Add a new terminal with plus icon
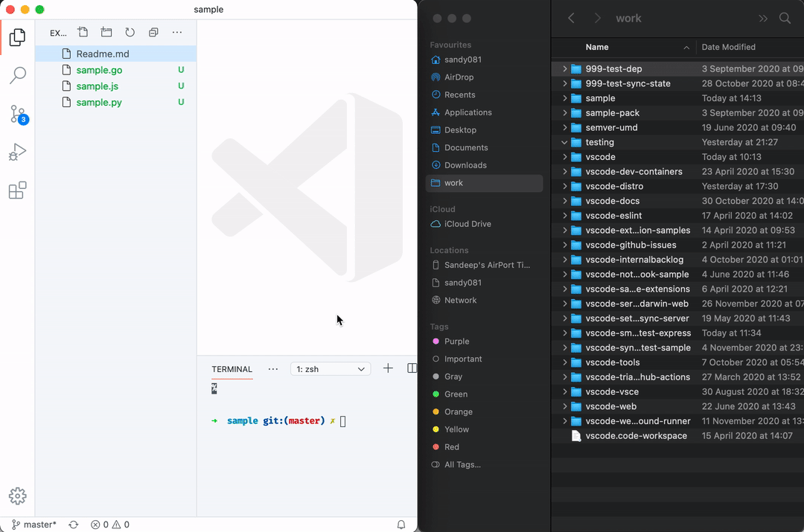This screenshot has width=804, height=532. tap(388, 368)
